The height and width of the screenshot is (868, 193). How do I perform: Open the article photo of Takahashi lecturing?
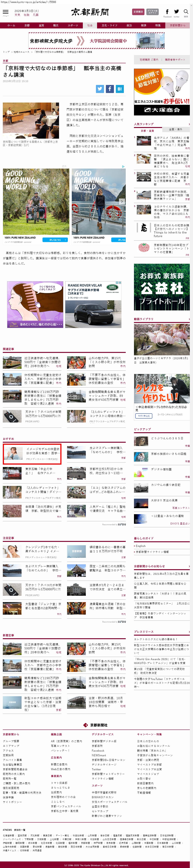click(x=31, y=121)
